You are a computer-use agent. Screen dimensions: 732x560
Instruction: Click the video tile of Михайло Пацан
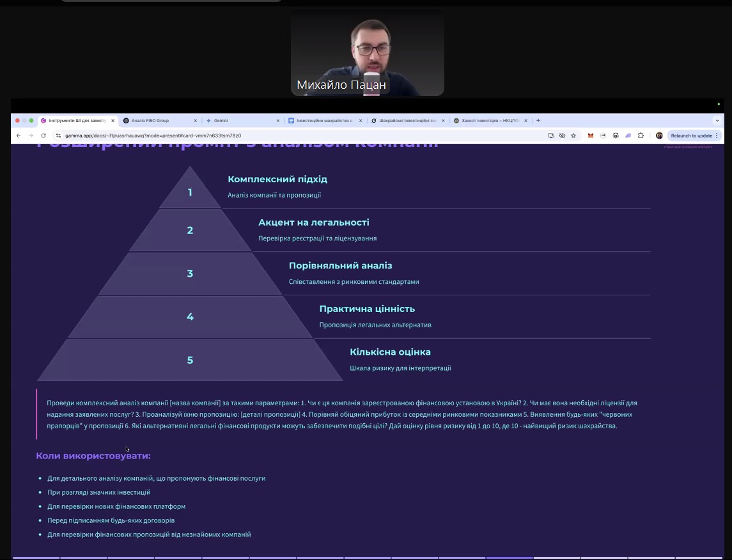tap(368, 52)
